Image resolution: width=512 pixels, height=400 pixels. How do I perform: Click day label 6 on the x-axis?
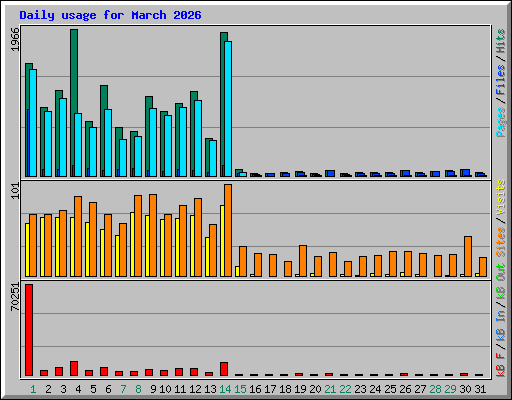tap(108, 389)
